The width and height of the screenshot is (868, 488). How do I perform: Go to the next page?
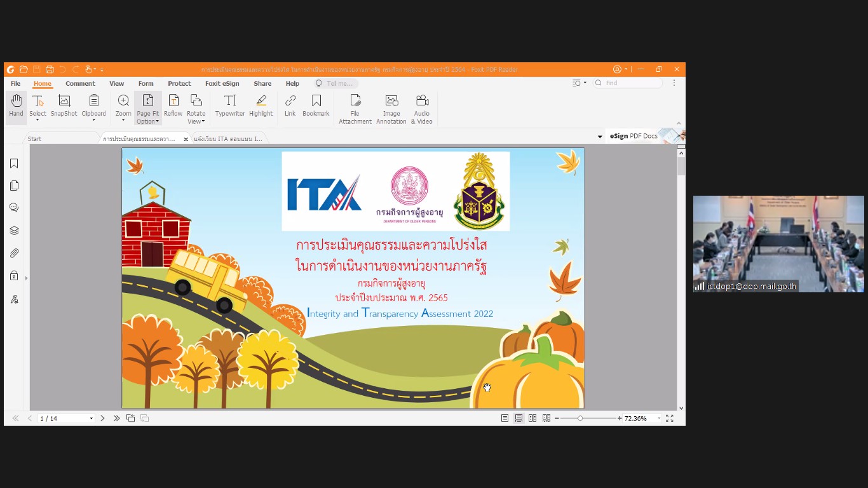coord(102,418)
